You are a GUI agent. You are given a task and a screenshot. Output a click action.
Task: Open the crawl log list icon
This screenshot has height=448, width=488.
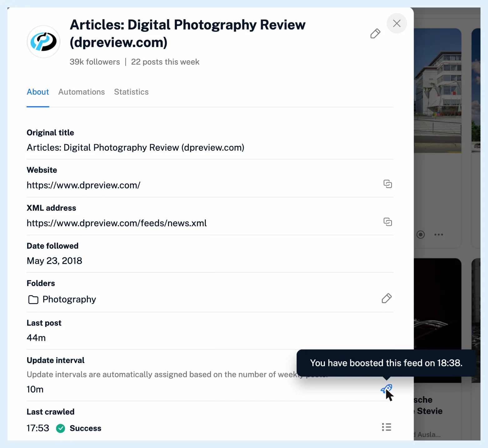click(x=386, y=427)
